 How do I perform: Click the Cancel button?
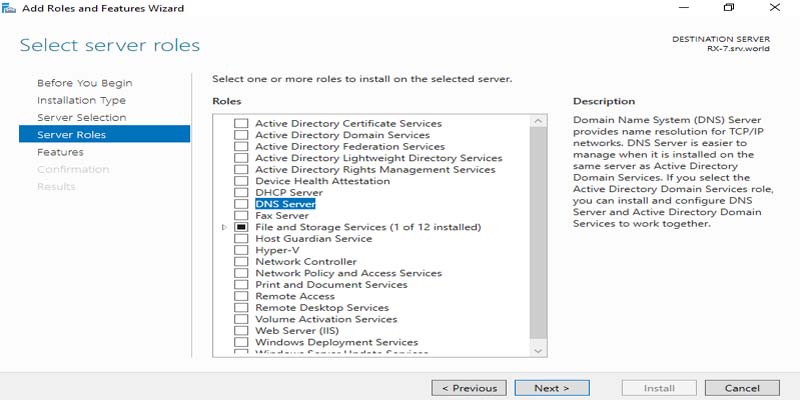pos(742,388)
